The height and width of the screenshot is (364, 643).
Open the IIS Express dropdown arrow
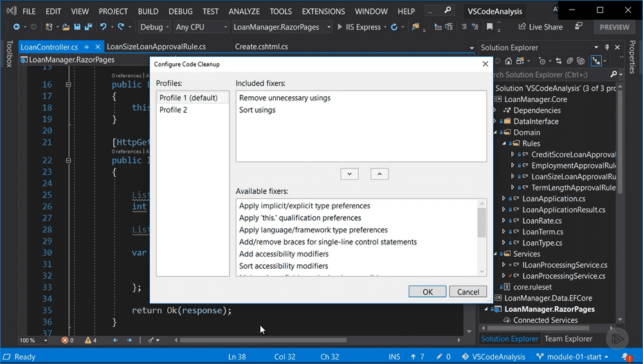coord(385,28)
